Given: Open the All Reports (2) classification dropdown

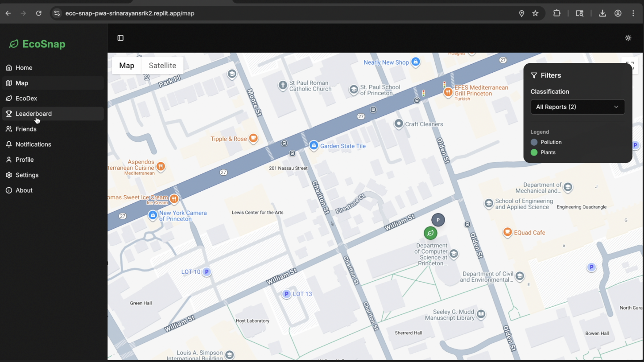Looking at the screenshot, I should click(578, 107).
